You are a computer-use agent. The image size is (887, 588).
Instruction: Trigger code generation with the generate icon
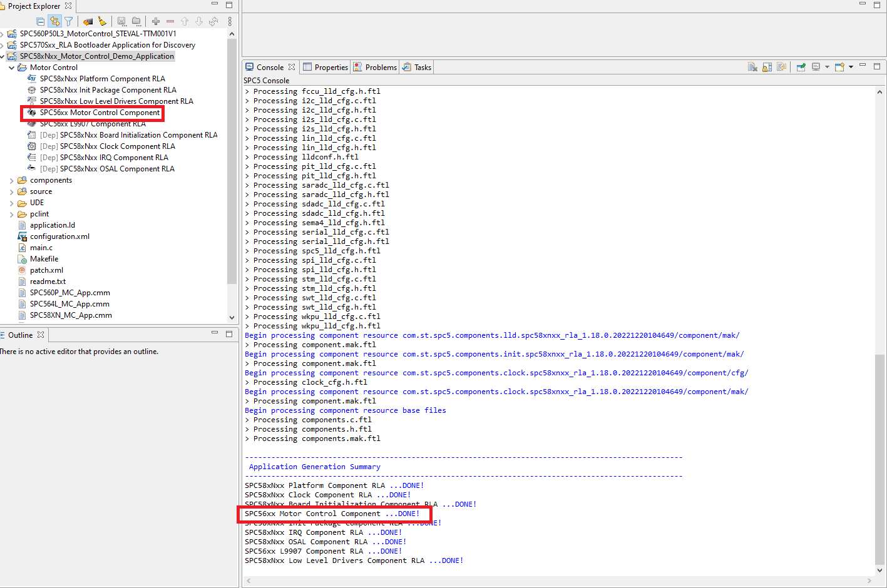[x=88, y=21]
